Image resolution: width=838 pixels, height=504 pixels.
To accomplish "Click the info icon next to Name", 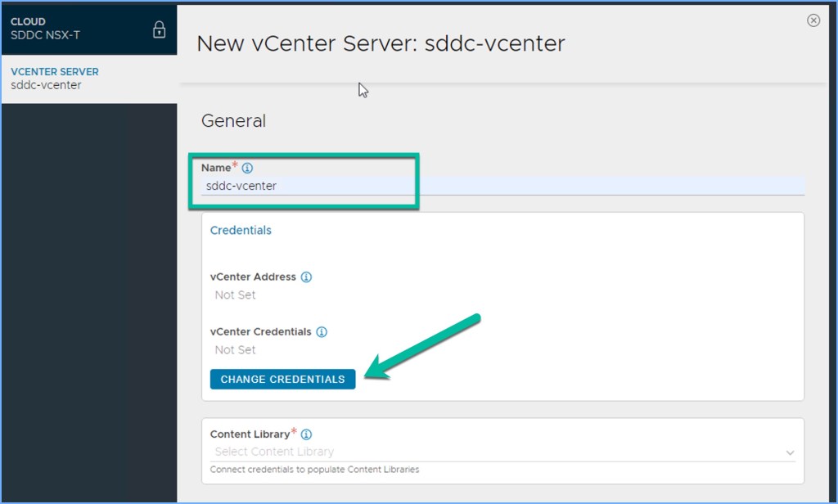I will tap(247, 168).
